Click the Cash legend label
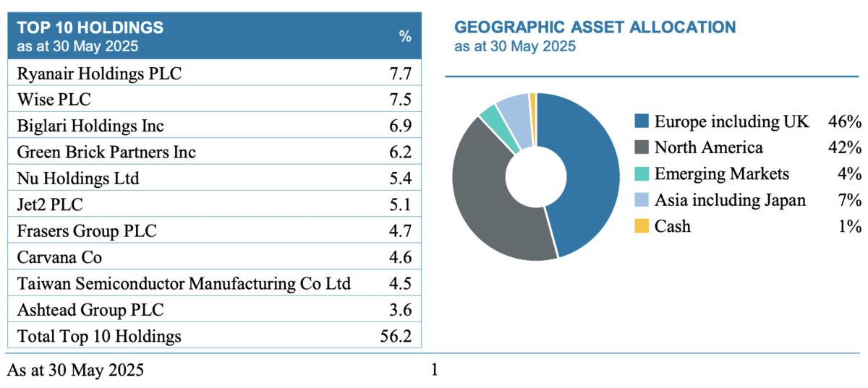Screen dimensions: 868x388 point(673,226)
